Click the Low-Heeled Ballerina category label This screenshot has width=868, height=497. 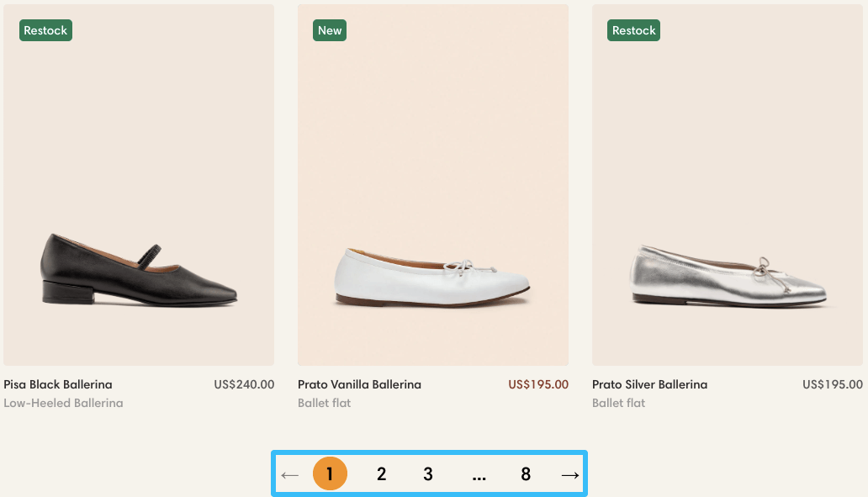63,403
